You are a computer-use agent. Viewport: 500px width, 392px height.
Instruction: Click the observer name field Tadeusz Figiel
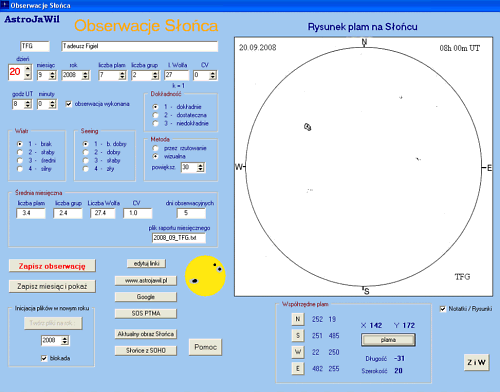(x=140, y=46)
